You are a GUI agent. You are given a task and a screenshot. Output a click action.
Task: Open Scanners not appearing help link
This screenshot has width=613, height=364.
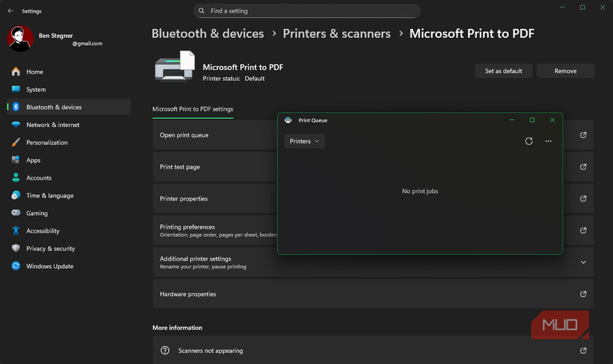click(x=373, y=351)
